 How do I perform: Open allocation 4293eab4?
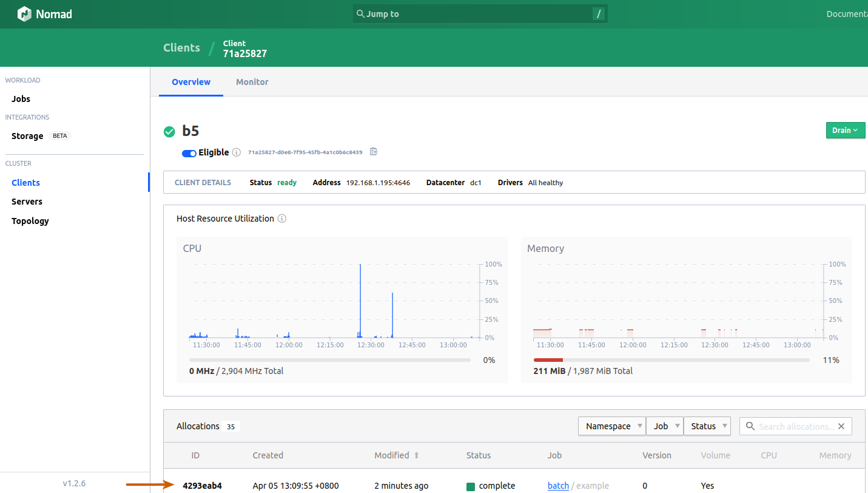(x=202, y=486)
